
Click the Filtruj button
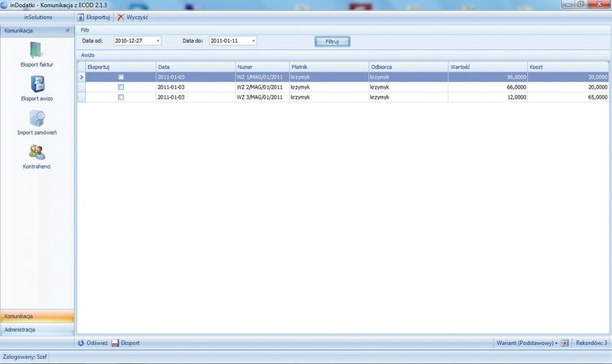pos(332,41)
